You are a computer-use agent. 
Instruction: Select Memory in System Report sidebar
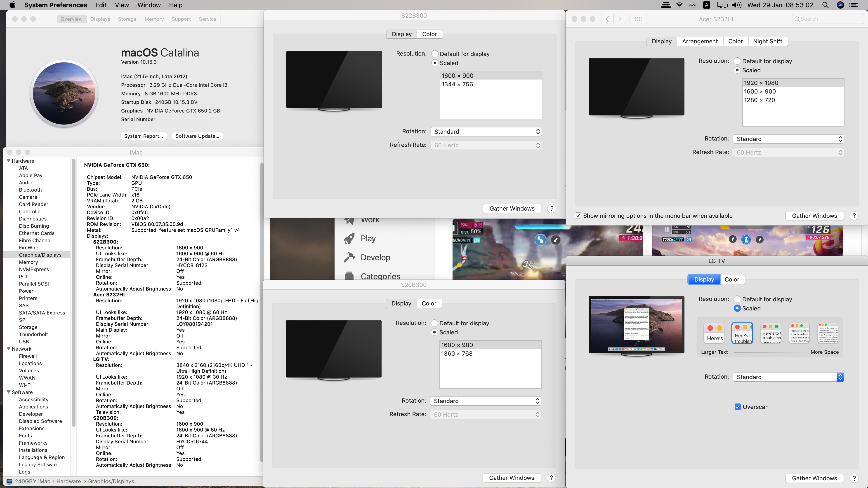[28, 262]
